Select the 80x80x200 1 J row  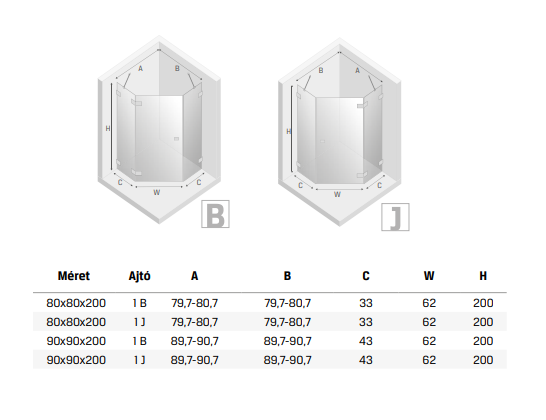270,322
